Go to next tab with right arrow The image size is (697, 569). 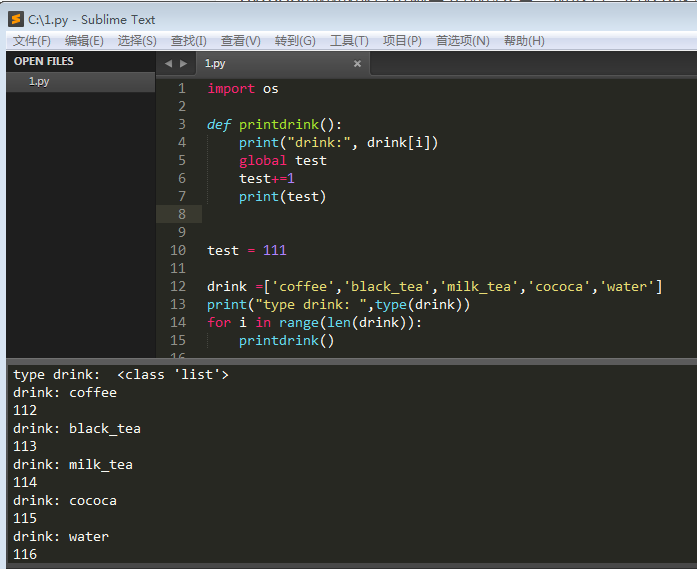pyautogui.click(x=184, y=64)
